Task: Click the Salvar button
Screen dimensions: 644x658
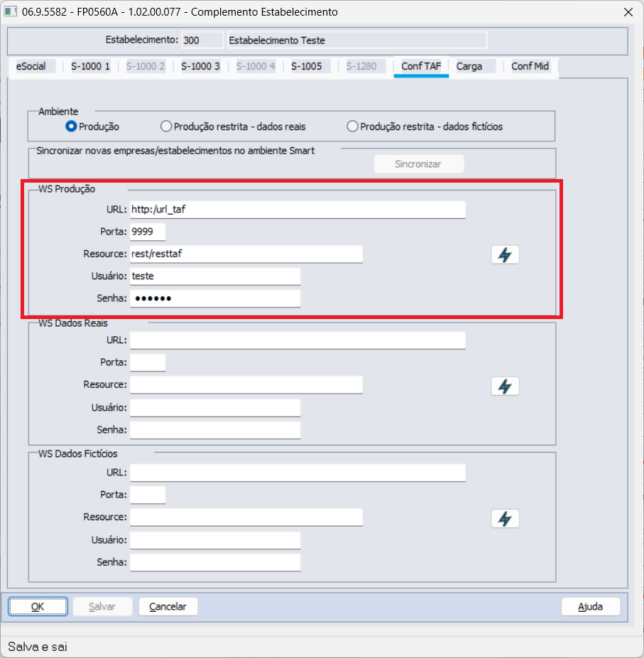Action: [102, 606]
